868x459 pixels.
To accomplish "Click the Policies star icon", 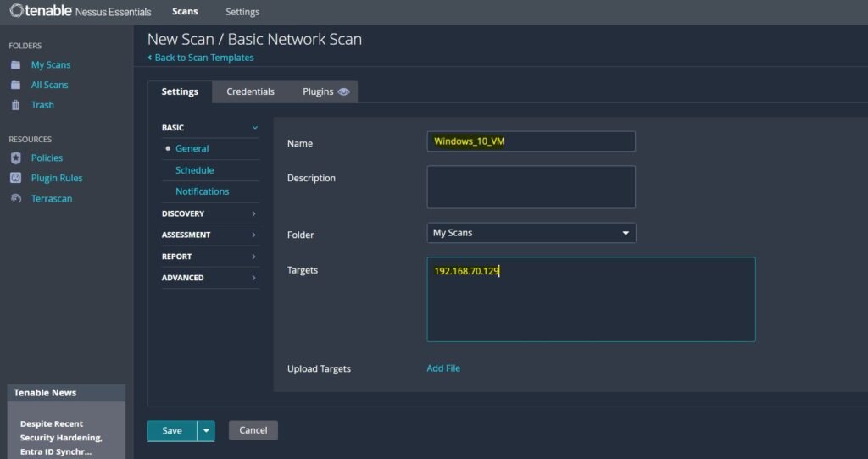I will pos(15,158).
